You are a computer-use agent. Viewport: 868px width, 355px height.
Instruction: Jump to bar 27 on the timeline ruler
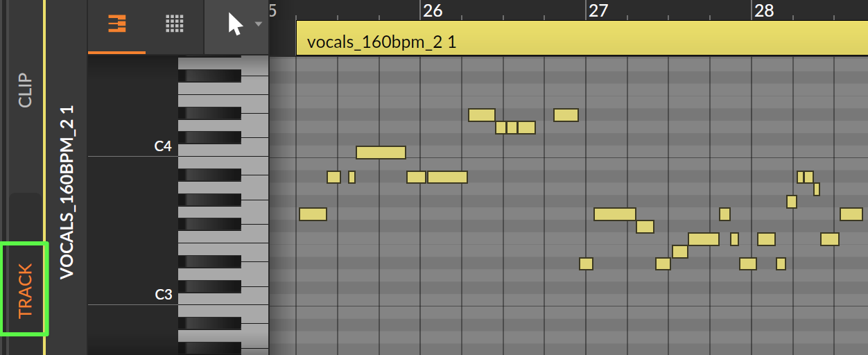tap(598, 10)
